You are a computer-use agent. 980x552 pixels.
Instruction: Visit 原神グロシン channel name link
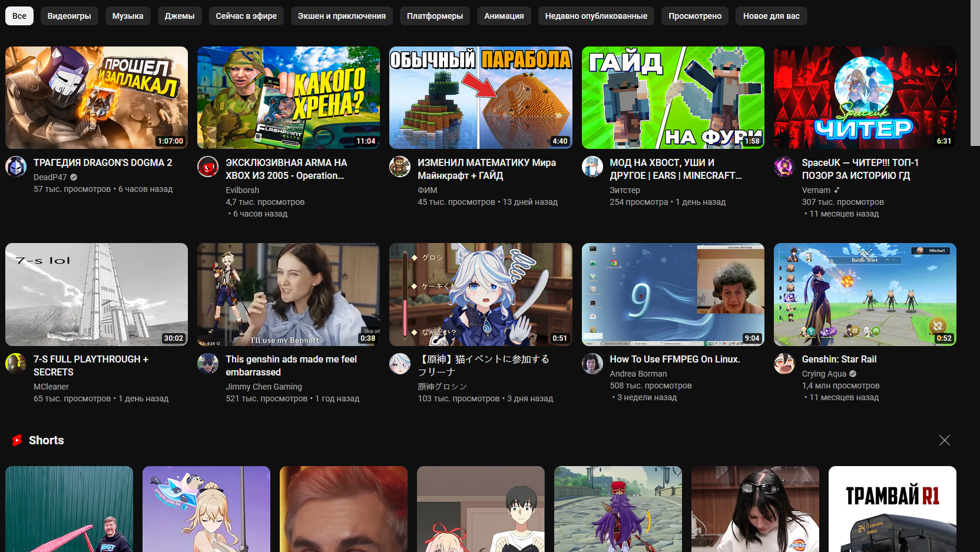(442, 387)
